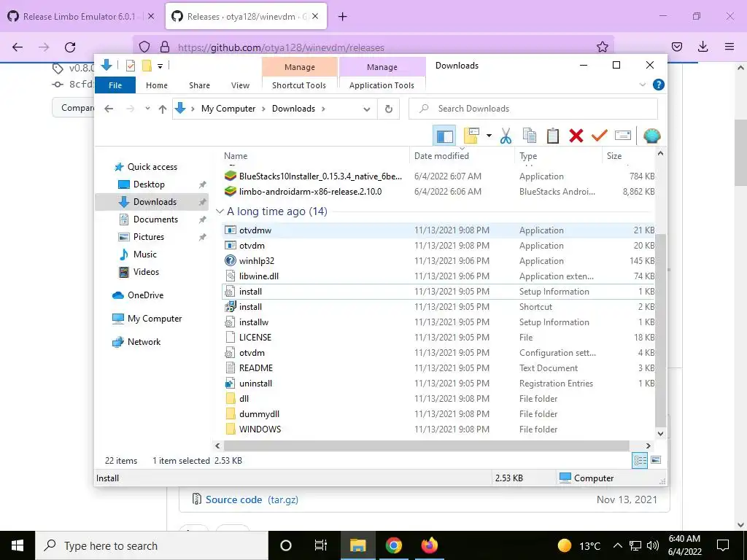Click in the Search Downloads field

pos(533,109)
